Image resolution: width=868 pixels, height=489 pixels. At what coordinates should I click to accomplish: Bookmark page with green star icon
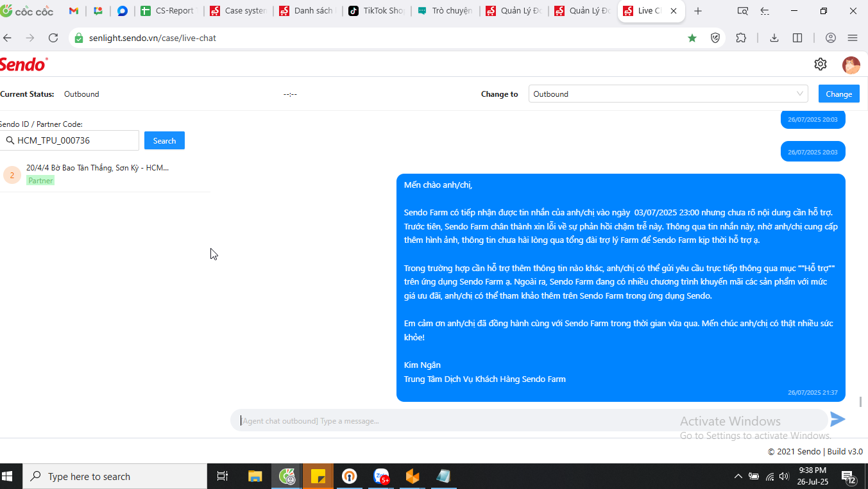pyautogui.click(x=692, y=38)
